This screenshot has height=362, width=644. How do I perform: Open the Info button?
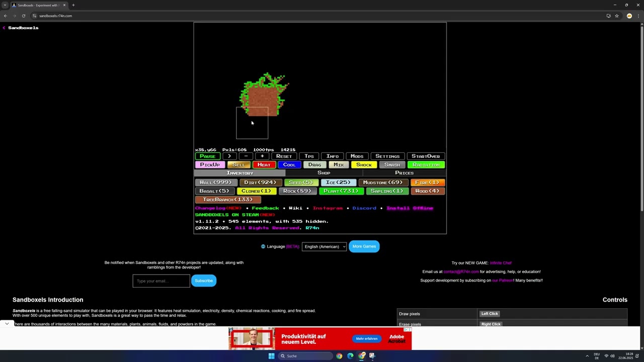[x=333, y=156]
